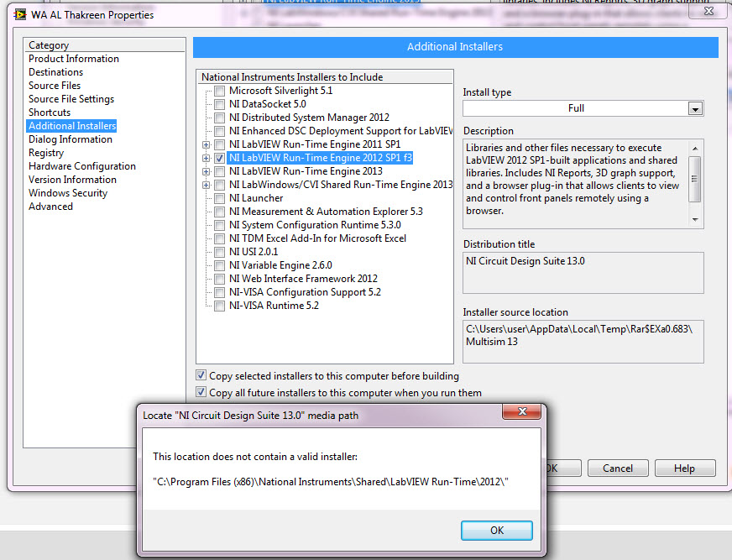The image size is (732, 560).
Task: Select the Registry category
Action: [x=45, y=153]
